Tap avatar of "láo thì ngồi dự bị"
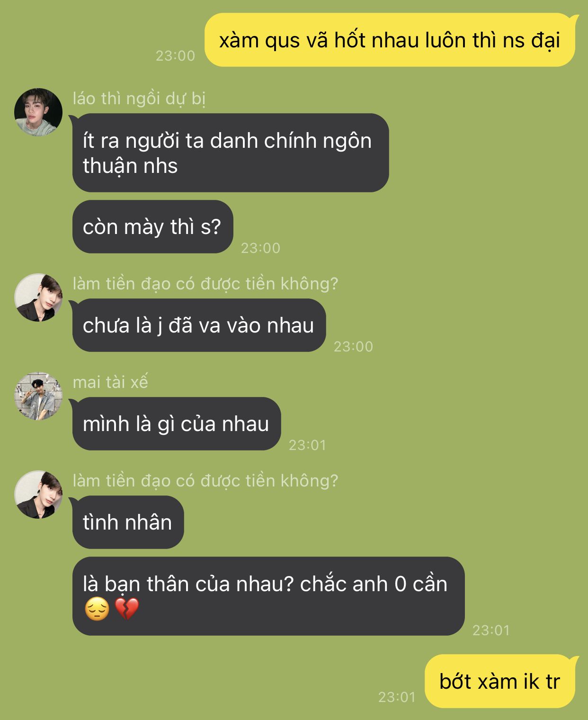This screenshot has width=588, height=720. (x=38, y=112)
